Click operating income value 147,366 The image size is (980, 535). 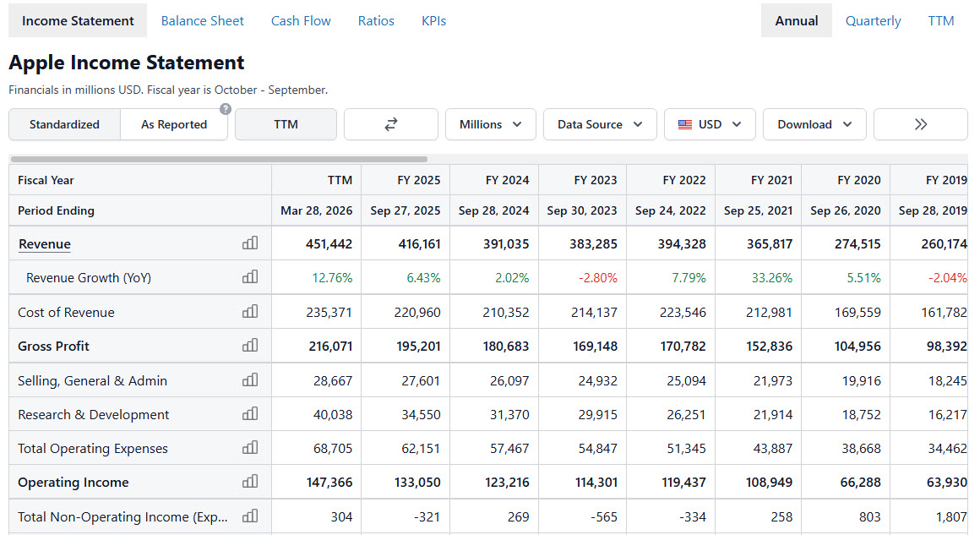pyautogui.click(x=329, y=483)
